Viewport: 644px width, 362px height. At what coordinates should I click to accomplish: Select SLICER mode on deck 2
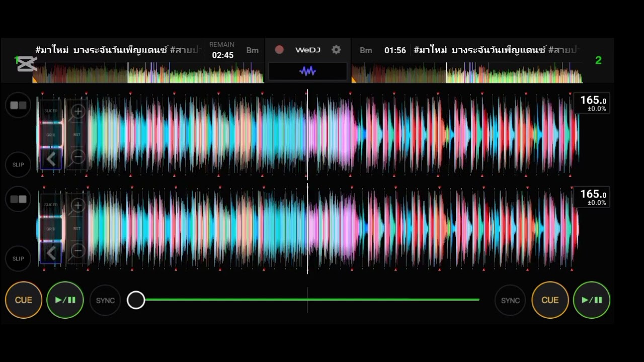point(51,205)
